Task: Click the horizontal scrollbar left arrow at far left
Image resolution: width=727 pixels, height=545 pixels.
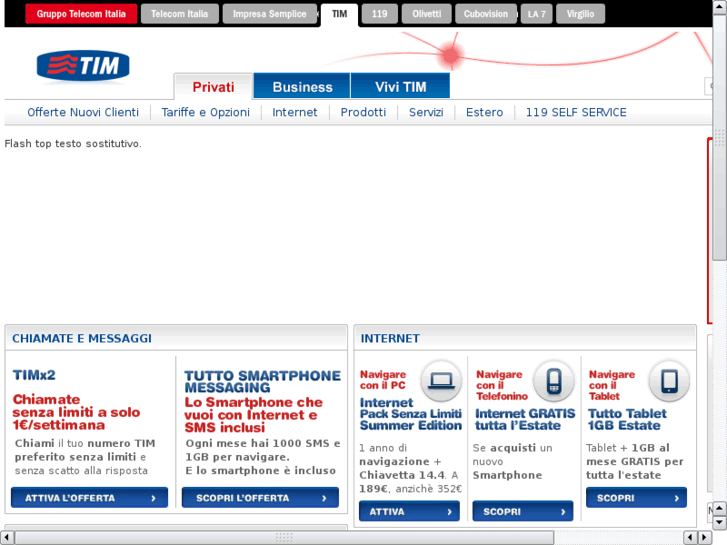Action: pyautogui.click(x=7, y=537)
